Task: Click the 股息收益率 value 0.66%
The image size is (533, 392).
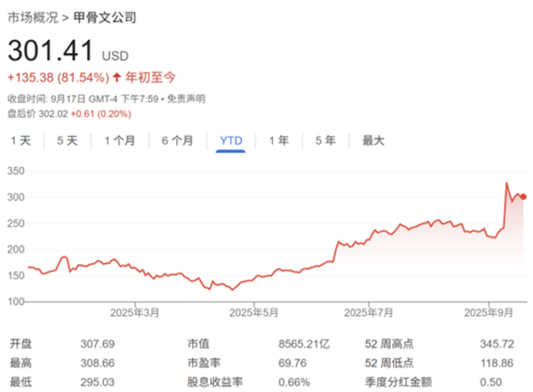Action: point(294,382)
